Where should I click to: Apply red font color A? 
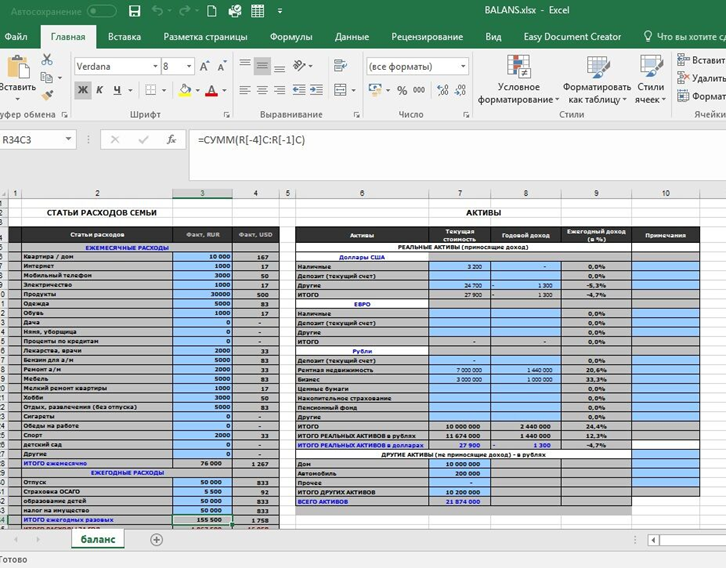tap(212, 90)
